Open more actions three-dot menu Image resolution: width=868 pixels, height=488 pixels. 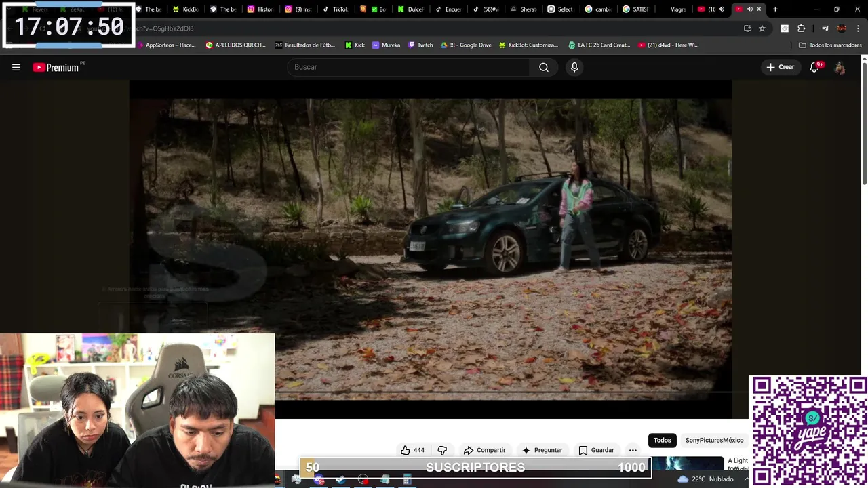633,450
